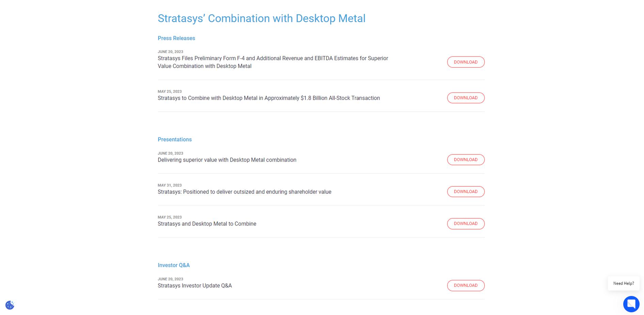Click Delivering superior value with Desktop Metal title
The image size is (644, 315).
point(227,160)
